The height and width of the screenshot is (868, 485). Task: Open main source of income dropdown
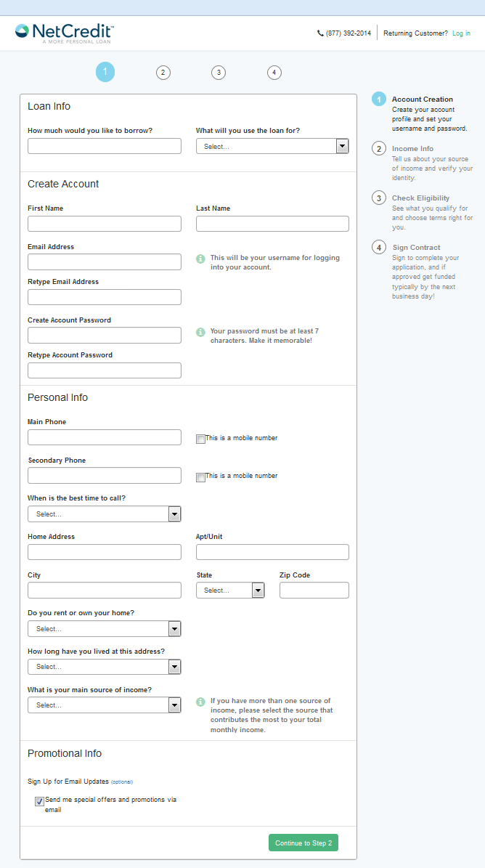tap(105, 705)
